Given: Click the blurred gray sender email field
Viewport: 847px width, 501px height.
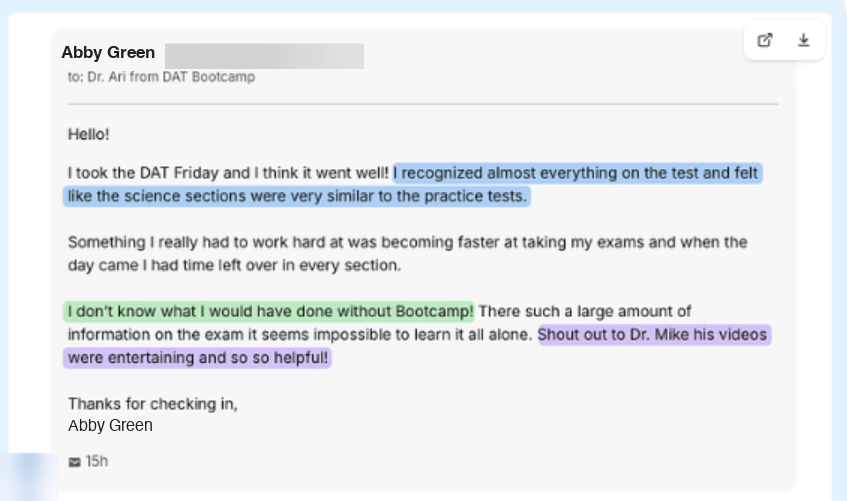Looking at the screenshot, I should point(264,56).
